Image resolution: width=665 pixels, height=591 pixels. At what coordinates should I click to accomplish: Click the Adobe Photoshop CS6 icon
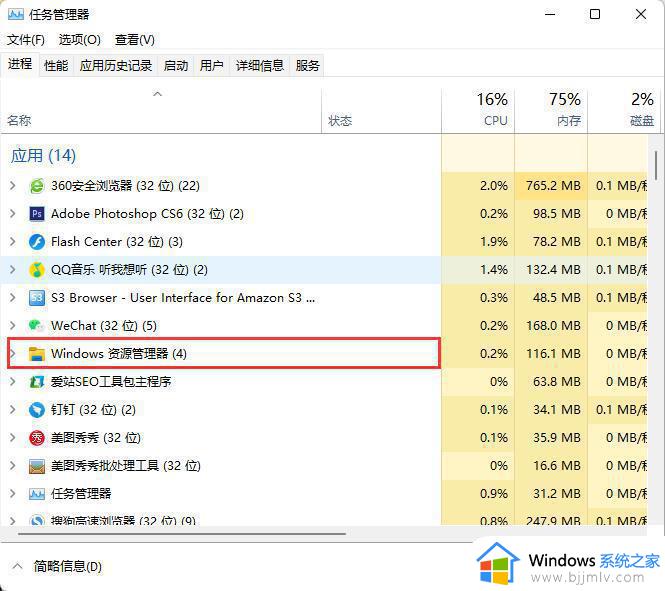tap(37, 214)
